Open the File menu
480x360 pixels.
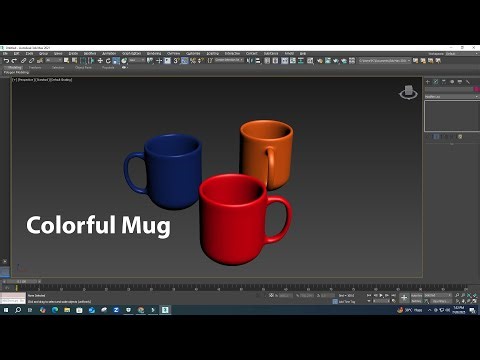tap(5, 54)
